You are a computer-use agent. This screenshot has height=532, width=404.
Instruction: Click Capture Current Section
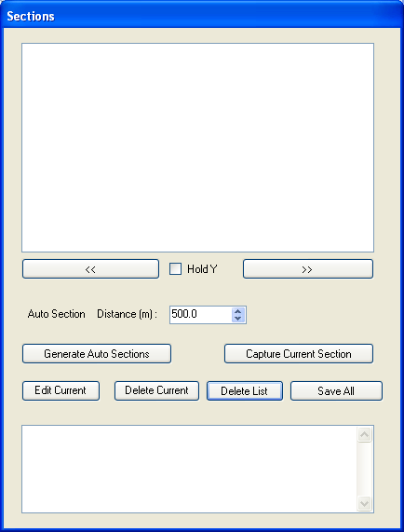click(299, 354)
